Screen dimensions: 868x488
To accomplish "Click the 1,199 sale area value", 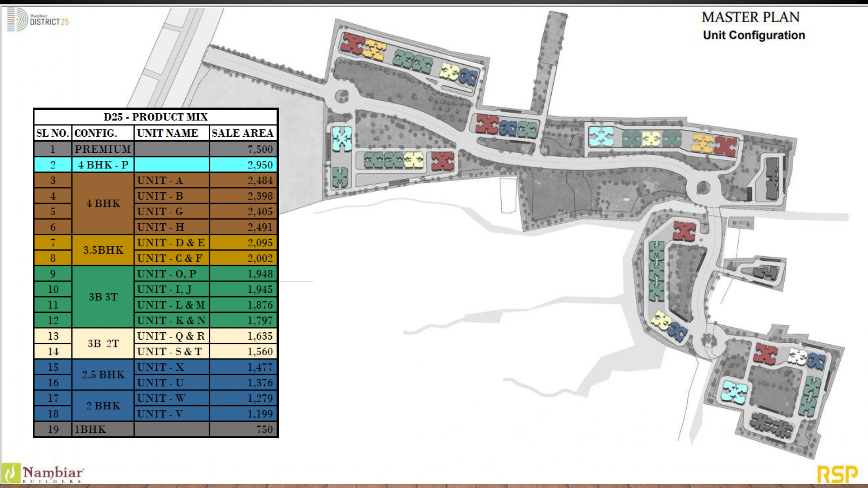I will (260, 414).
